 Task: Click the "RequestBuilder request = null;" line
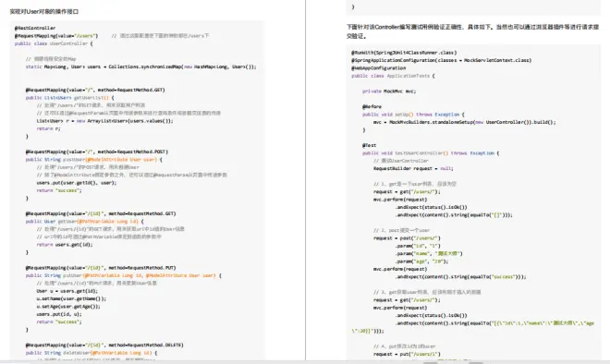413,168
